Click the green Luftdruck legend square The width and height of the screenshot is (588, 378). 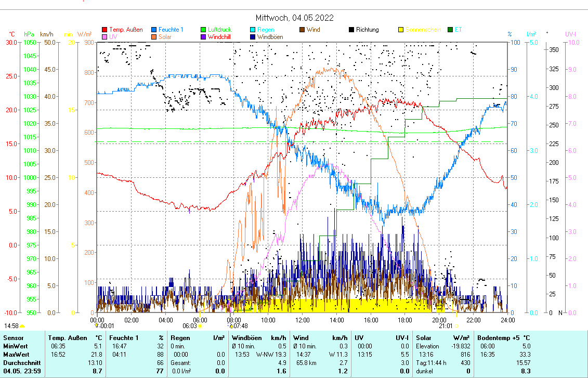204,30
